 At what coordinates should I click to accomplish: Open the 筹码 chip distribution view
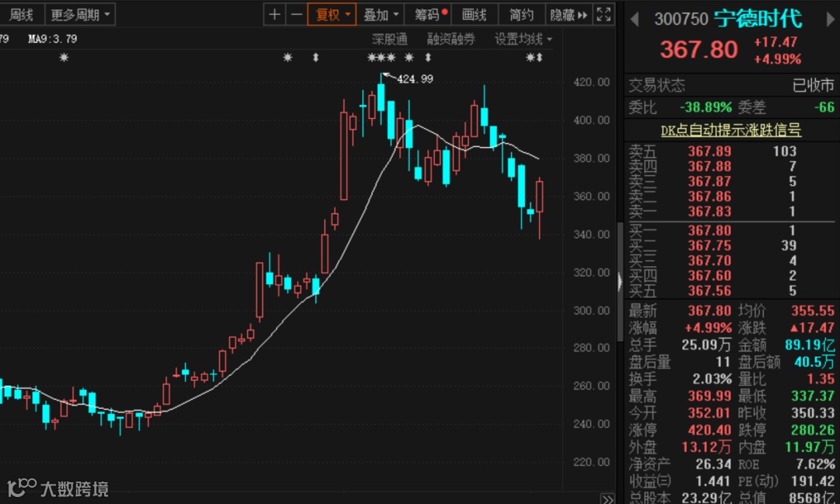(429, 15)
